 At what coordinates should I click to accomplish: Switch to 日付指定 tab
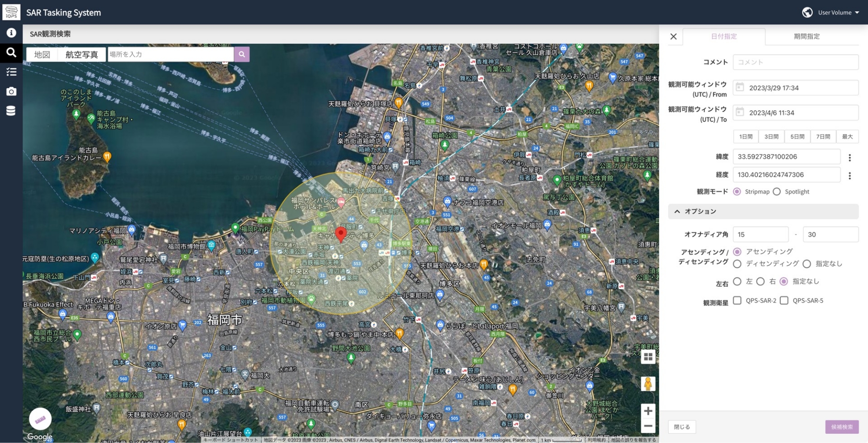click(x=724, y=36)
